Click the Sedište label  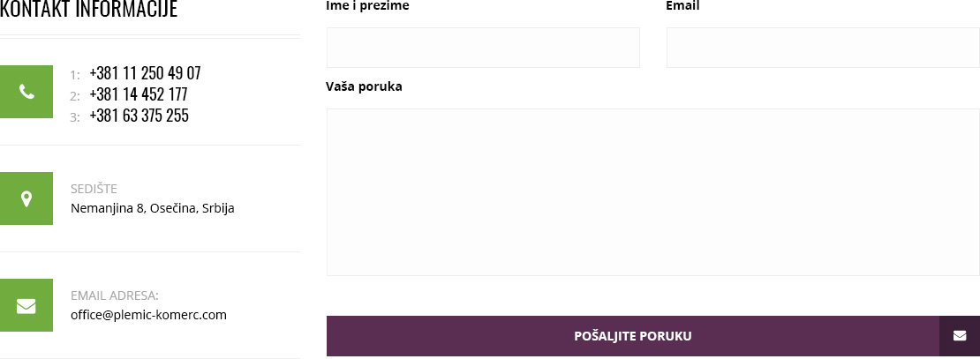pyautogui.click(x=94, y=189)
